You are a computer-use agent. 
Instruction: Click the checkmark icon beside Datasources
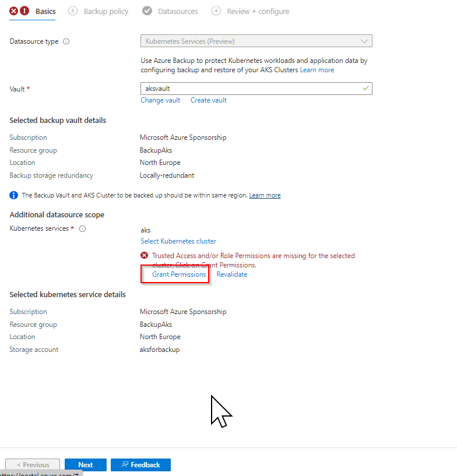pyautogui.click(x=147, y=11)
